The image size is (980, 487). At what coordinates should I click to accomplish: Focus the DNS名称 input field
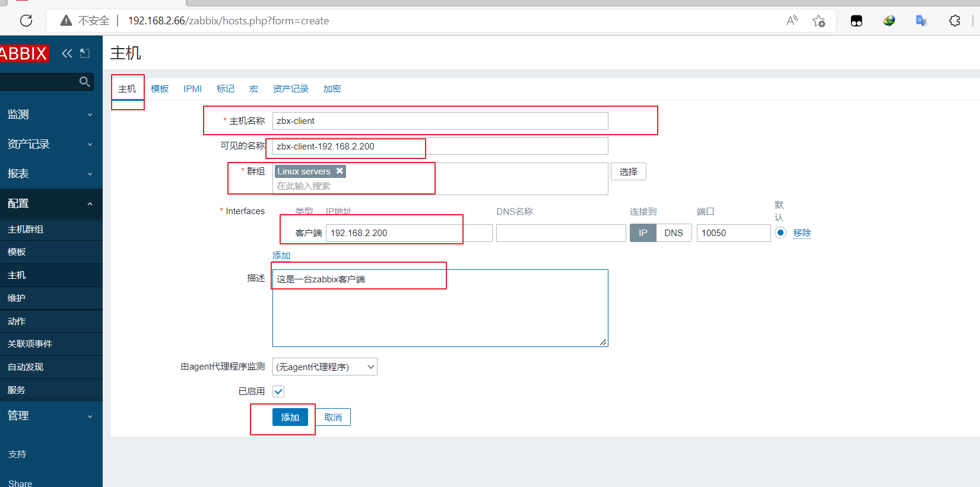tap(561, 233)
